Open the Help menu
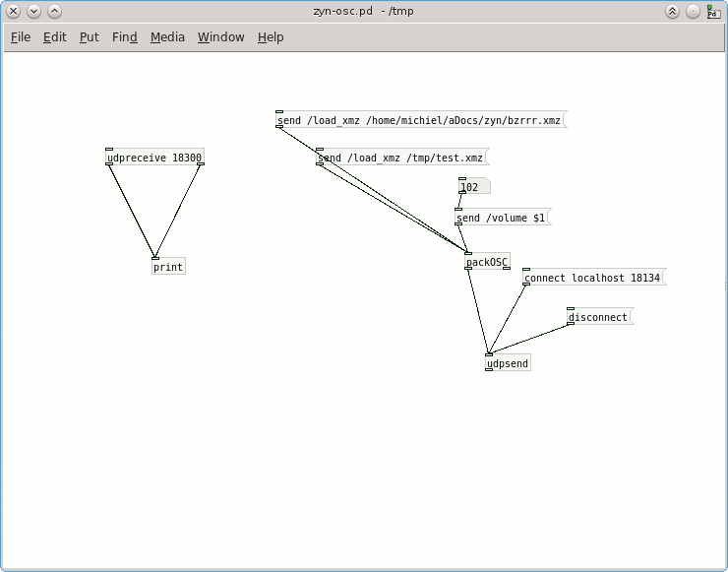The width and height of the screenshot is (728, 572). (271, 37)
